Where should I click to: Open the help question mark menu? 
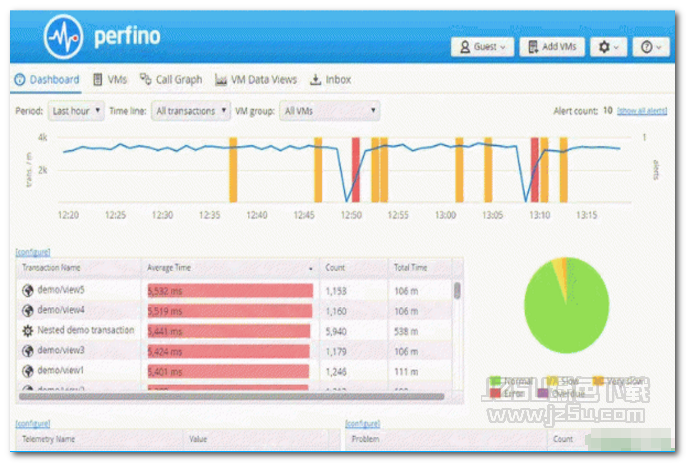coord(651,47)
